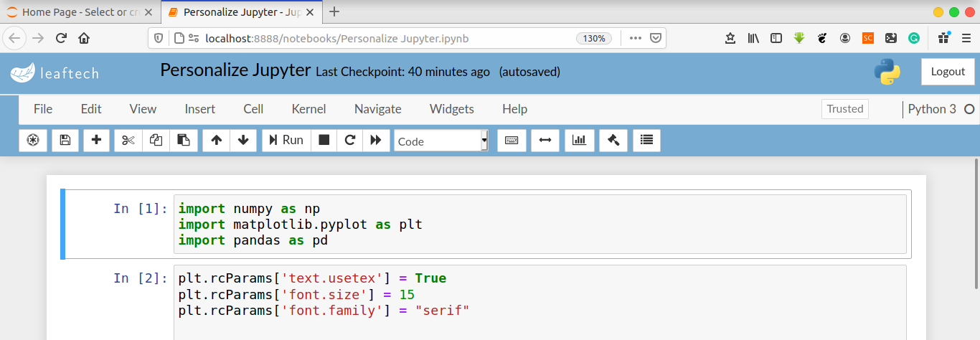Save the notebook with the floppy disk icon
Image resolution: width=980 pixels, height=340 pixels.
coord(65,141)
